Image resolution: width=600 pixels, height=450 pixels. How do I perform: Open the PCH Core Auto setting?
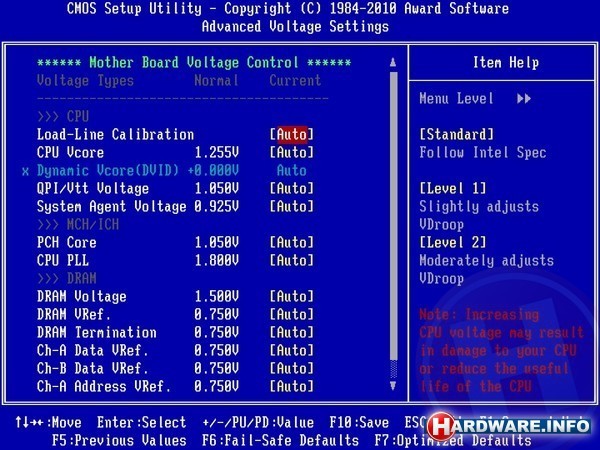click(292, 242)
